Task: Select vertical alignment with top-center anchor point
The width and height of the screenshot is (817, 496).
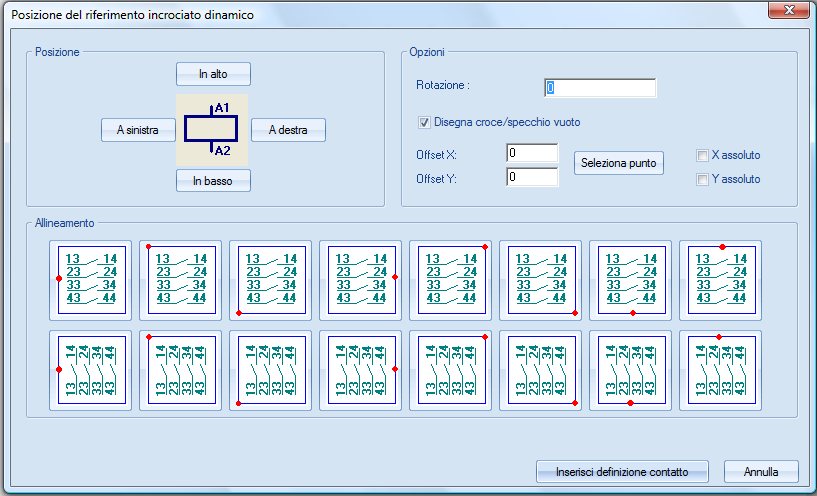Action: coord(721,370)
